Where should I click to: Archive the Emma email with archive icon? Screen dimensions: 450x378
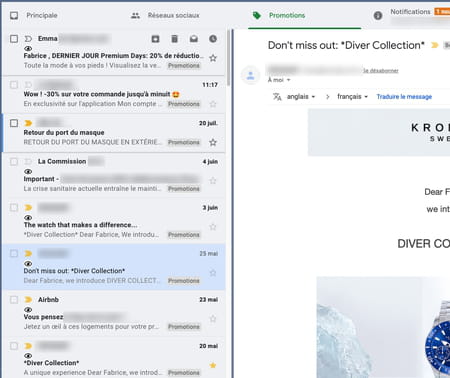tap(155, 39)
